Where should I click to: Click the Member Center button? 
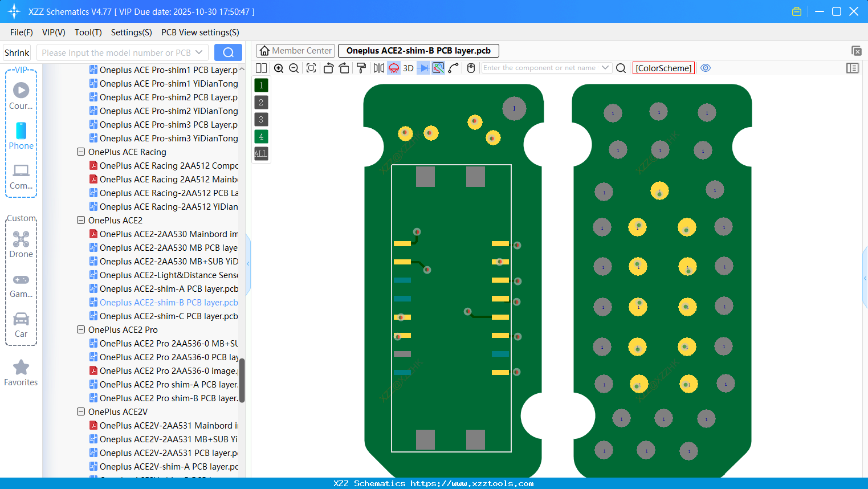[x=295, y=50]
